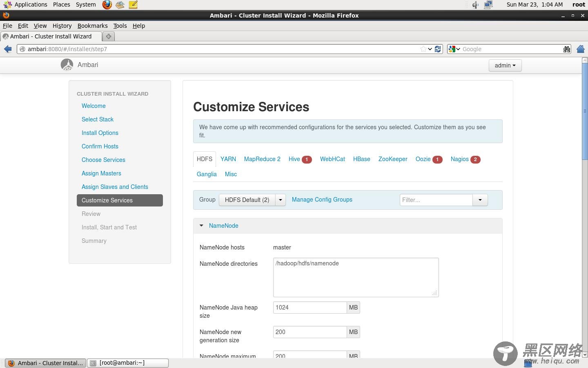Switch to the YARN service tab
Image resolution: width=588 pixels, height=368 pixels.
click(x=228, y=159)
